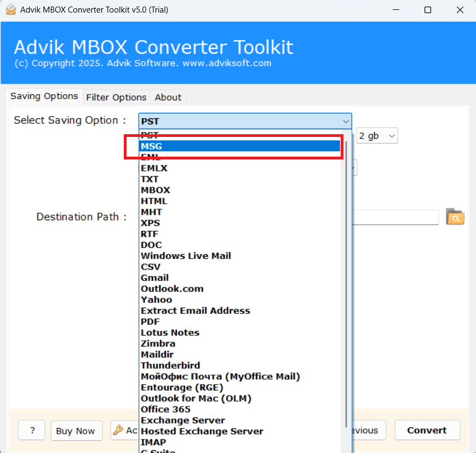Pick CSV in the dropdown list
476x453 pixels.
pos(239,267)
